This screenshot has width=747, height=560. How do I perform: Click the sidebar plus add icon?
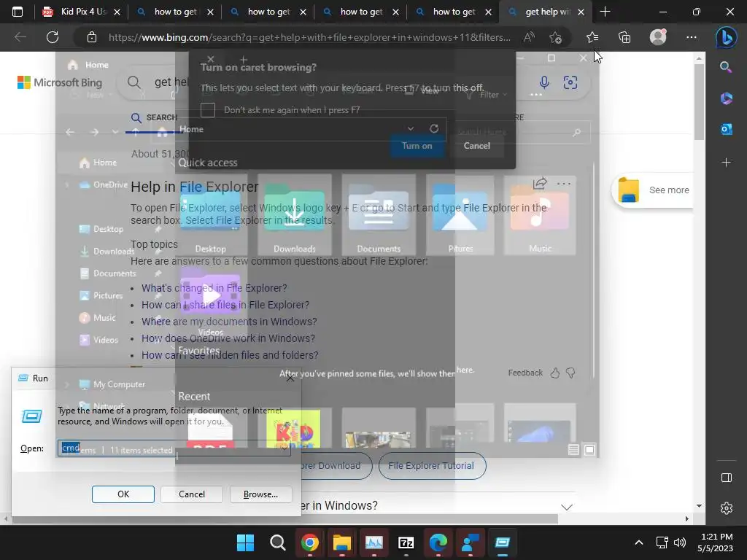click(726, 163)
